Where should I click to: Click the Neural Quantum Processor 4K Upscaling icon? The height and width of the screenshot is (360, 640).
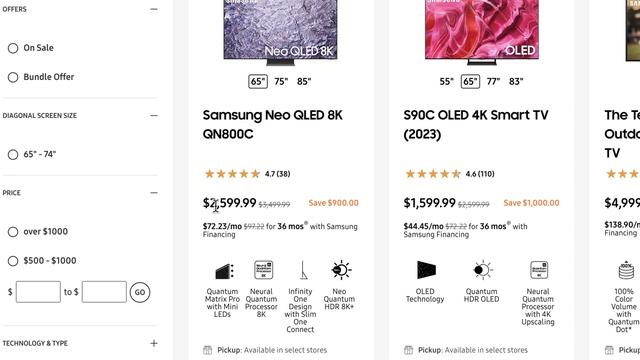point(539,270)
